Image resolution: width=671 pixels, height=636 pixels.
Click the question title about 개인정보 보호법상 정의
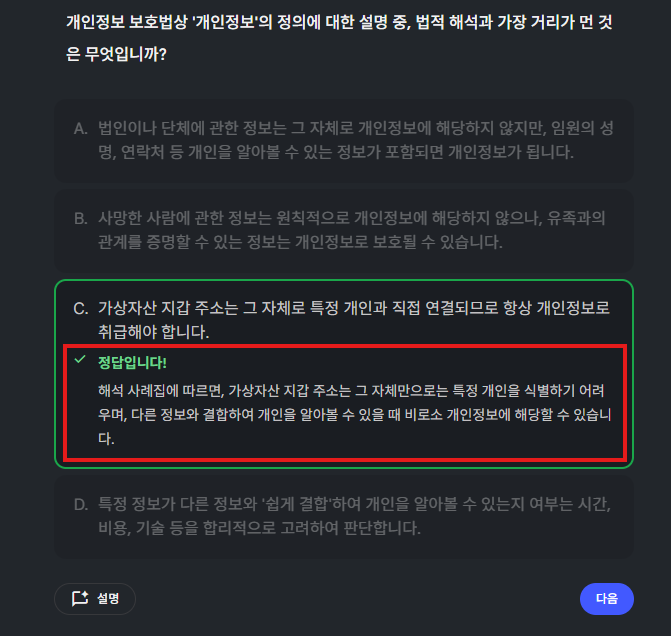pyautogui.click(x=339, y=38)
